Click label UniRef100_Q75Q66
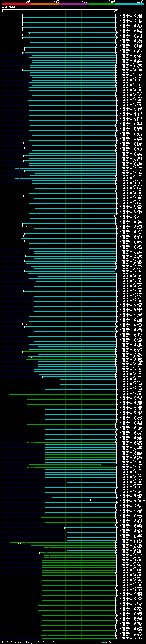This screenshot has width=146, height=644. point(131,565)
